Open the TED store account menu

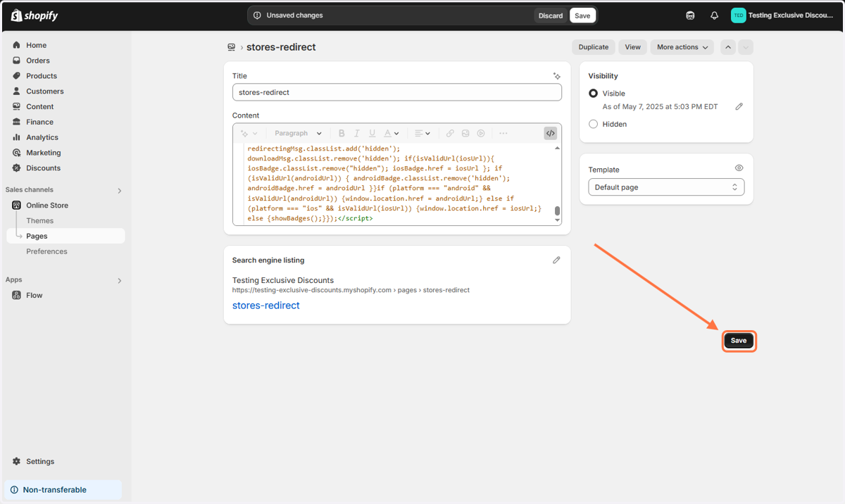(783, 15)
